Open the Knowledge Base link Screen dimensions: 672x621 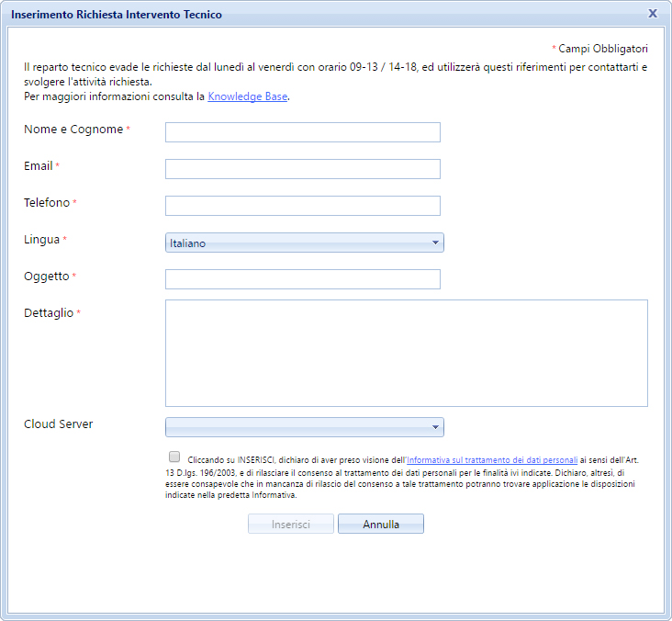[x=248, y=96]
